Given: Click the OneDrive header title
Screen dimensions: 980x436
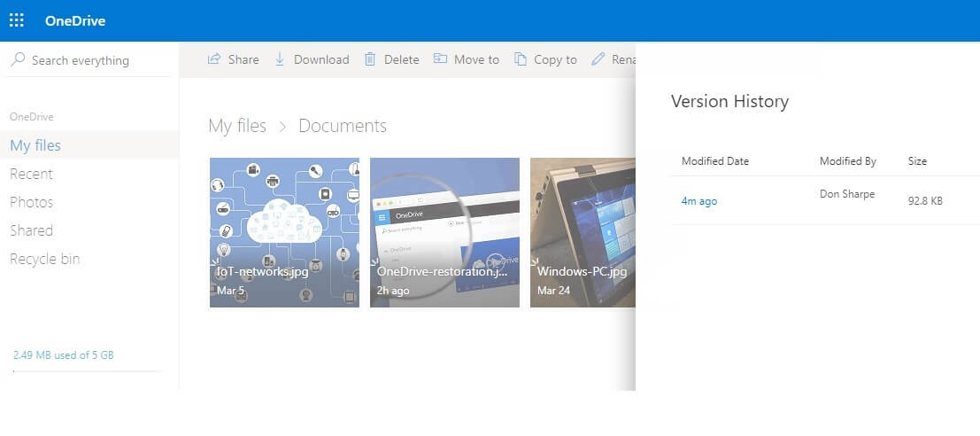Looking at the screenshot, I should (x=75, y=20).
